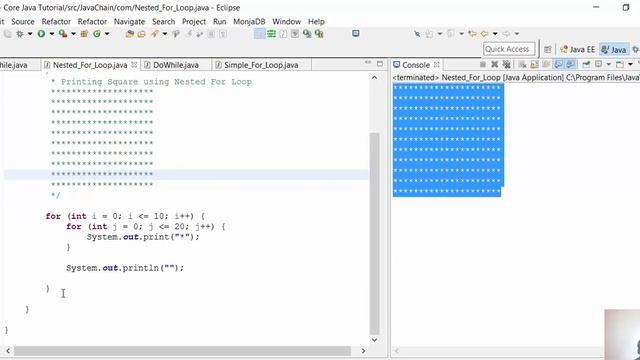Click the Clear Console icon
The height and width of the screenshot is (360, 640).
pyautogui.click(x=522, y=64)
